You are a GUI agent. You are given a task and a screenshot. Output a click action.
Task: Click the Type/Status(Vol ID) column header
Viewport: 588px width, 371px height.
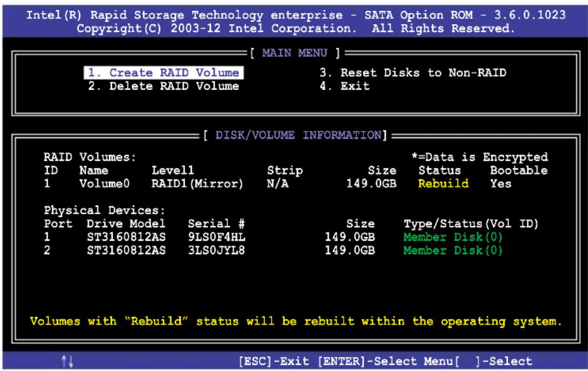(x=471, y=223)
